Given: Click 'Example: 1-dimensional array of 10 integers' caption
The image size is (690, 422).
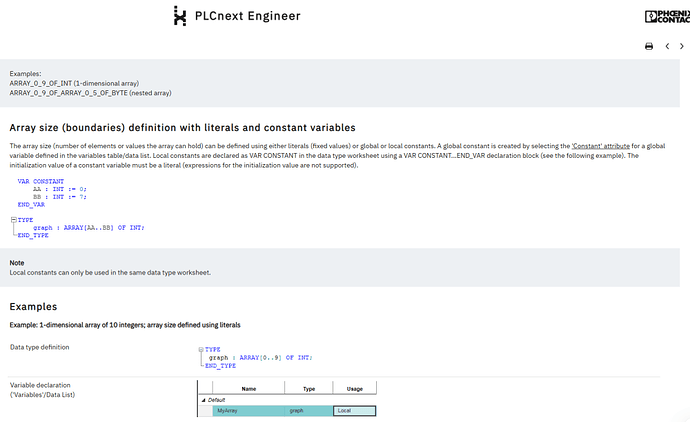Looking at the screenshot, I should click(x=125, y=325).
